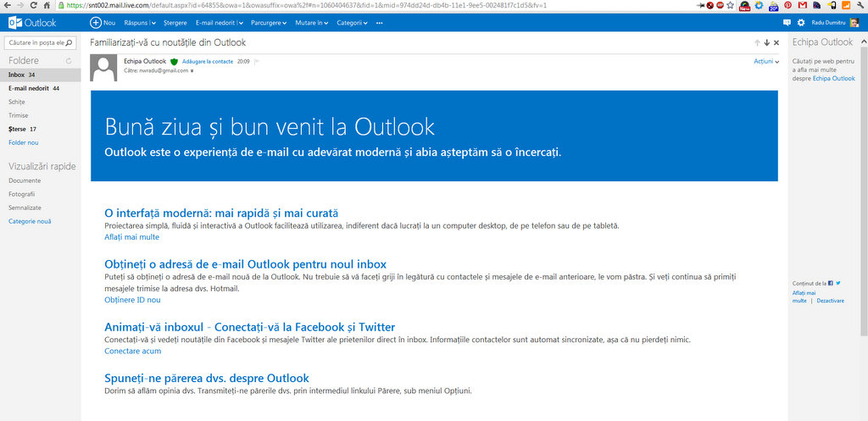868x421 pixels.
Task: Click Categorie nouă link
Action: (31, 221)
